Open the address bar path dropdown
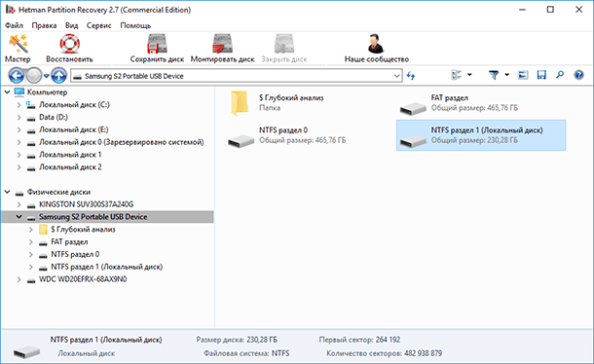 coord(396,76)
